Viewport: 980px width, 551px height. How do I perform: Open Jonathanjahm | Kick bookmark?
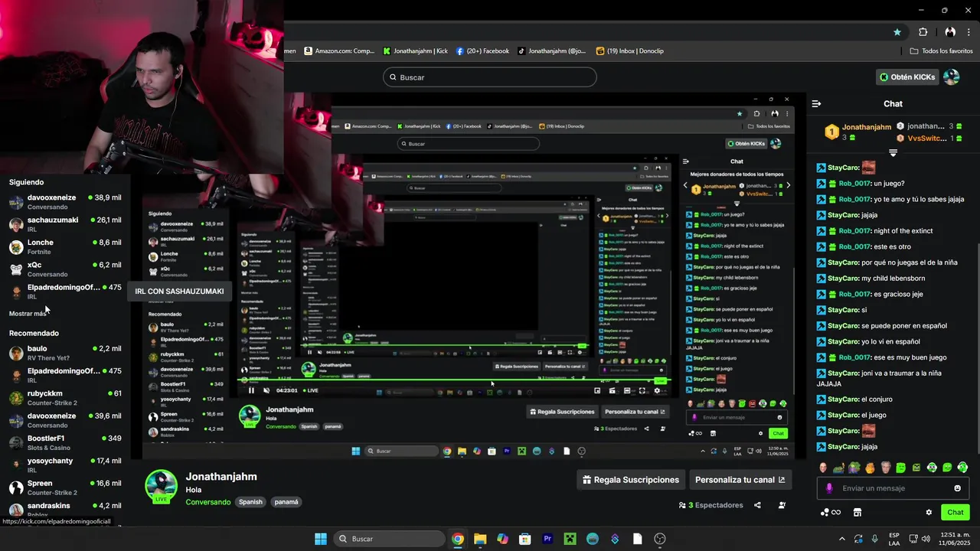click(x=415, y=51)
